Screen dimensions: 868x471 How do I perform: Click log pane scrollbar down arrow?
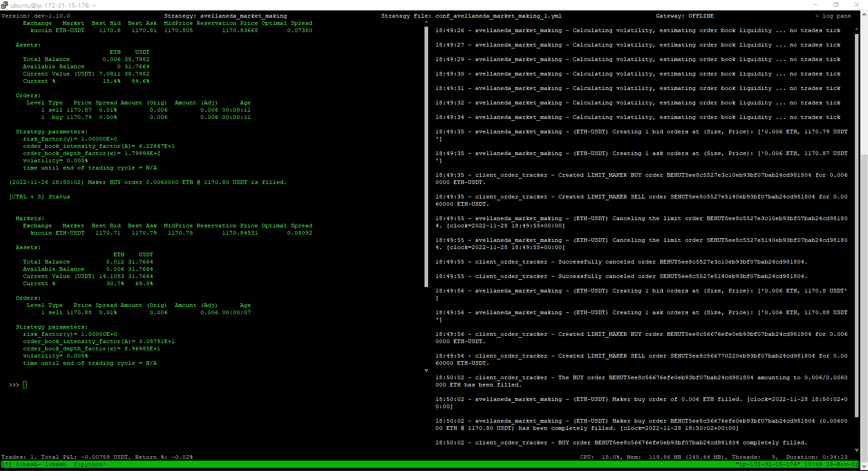click(x=856, y=450)
